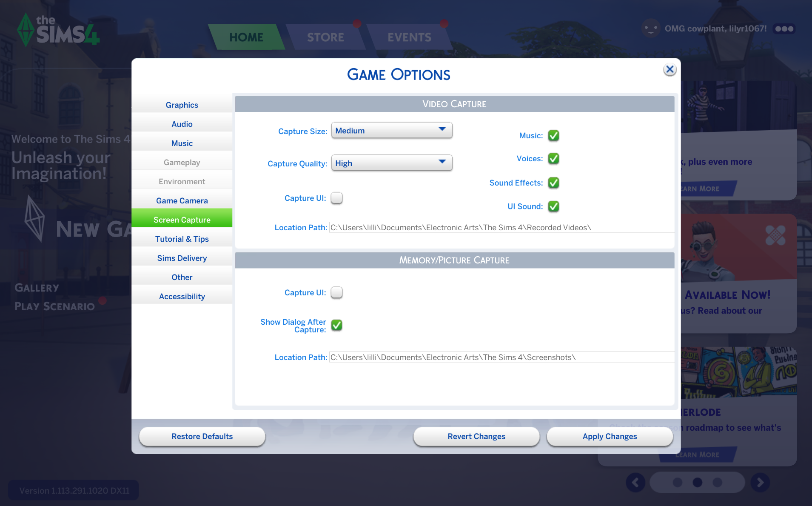Viewport: 812px width, 506px height.
Task: Open the HOME tab in main menu
Action: click(x=246, y=37)
